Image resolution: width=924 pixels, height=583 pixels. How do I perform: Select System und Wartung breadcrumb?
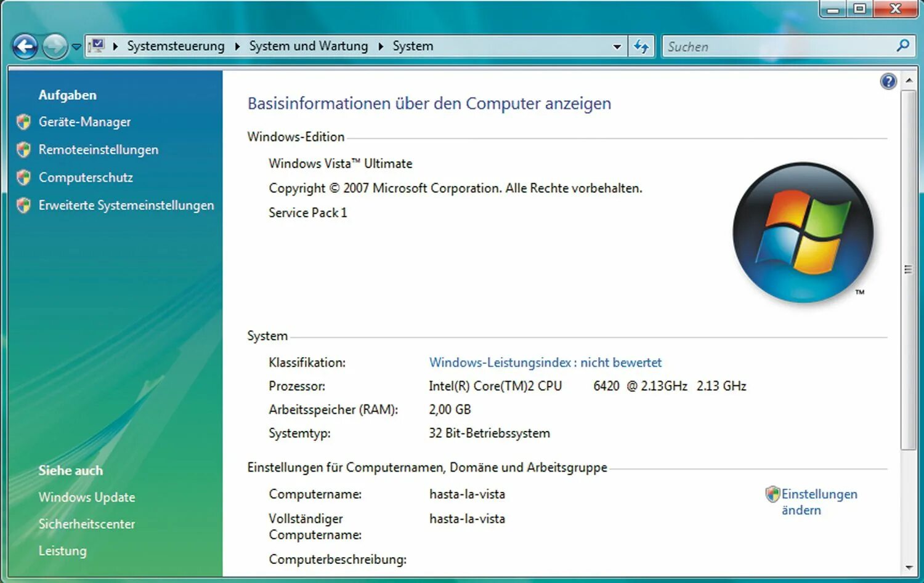coord(308,46)
